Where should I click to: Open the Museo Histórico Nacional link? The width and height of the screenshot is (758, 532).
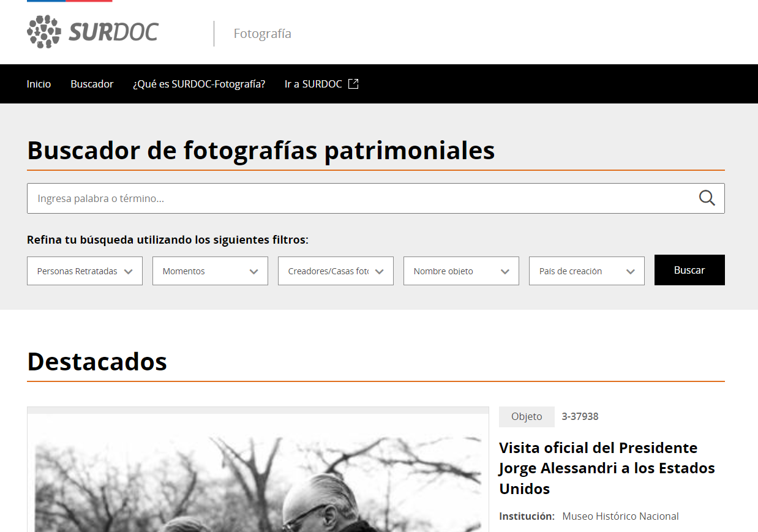pos(620,516)
